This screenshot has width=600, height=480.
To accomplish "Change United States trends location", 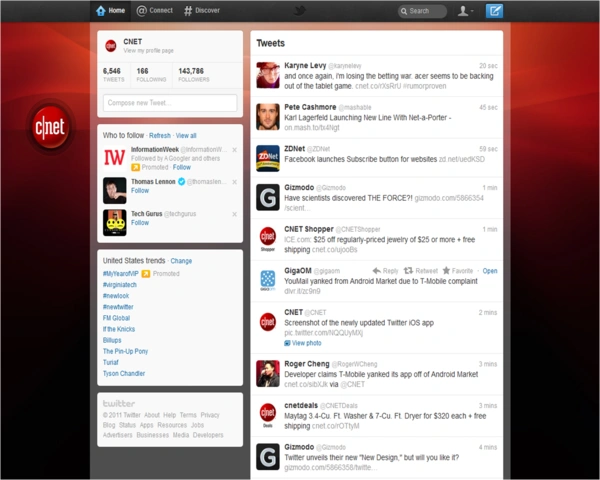I will pyautogui.click(x=181, y=261).
